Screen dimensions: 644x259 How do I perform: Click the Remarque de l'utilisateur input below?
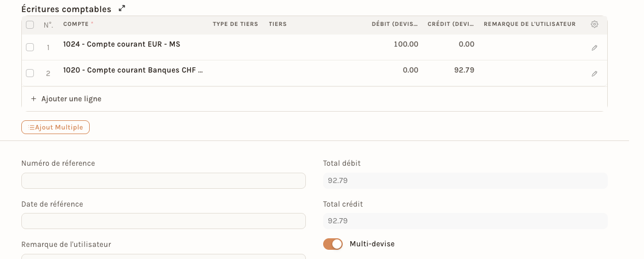pos(163,257)
